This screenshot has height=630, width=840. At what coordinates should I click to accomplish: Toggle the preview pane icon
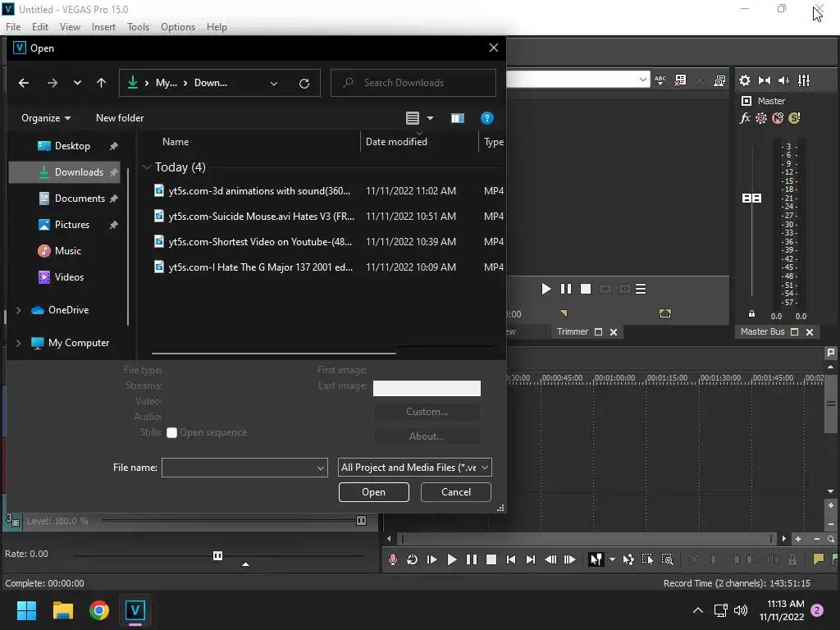click(x=458, y=118)
